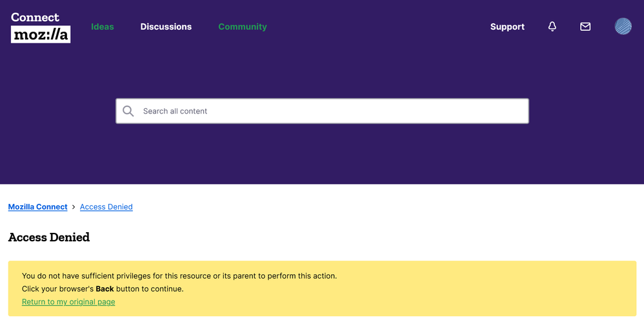Image resolution: width=644 pixels, height=318 pixels.
Task: Click the breadcrumb chevron separator
Action: point(74,207)
